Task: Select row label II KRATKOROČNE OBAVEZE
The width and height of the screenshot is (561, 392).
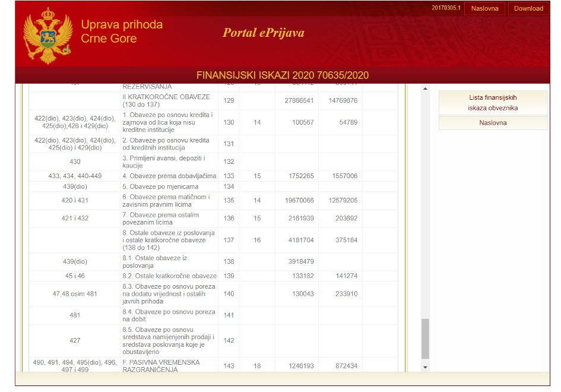Action: [166, 100]
